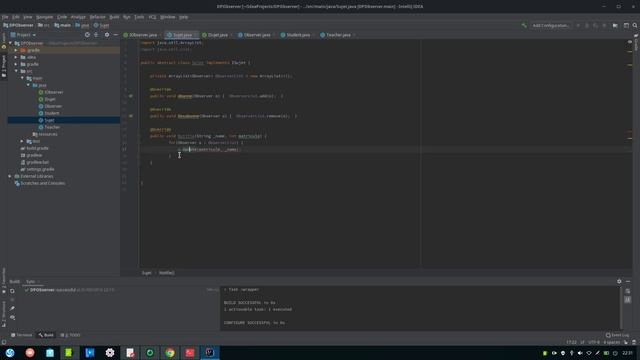Switch to Build tab in build panel
The image size is (640, 360).
coord(15,282)
